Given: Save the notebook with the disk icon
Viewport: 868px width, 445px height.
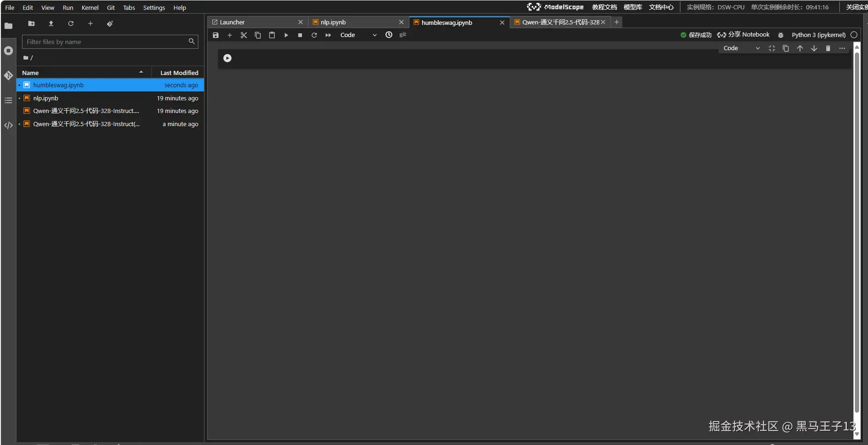Looking at the screenshot, I should (216, 35).
